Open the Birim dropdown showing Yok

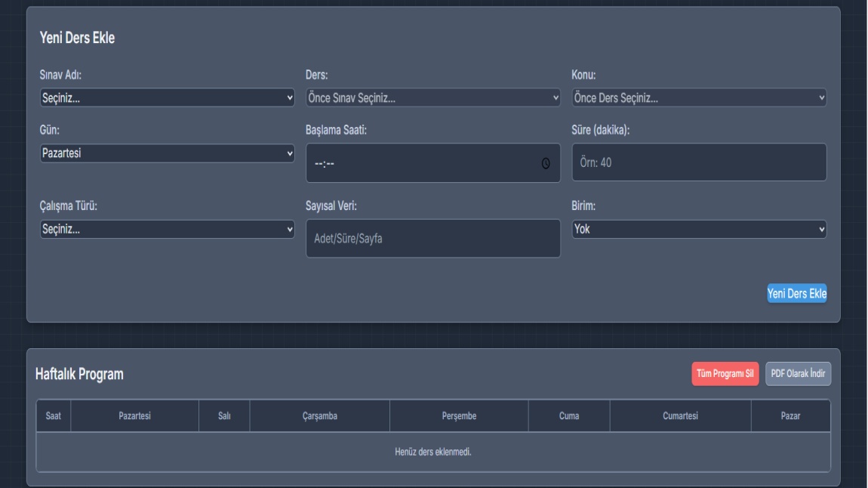(x=699, y=230)
